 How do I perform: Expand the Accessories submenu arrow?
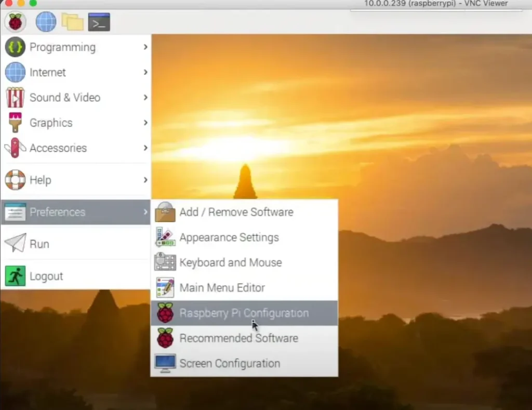[x=145, y=148]
